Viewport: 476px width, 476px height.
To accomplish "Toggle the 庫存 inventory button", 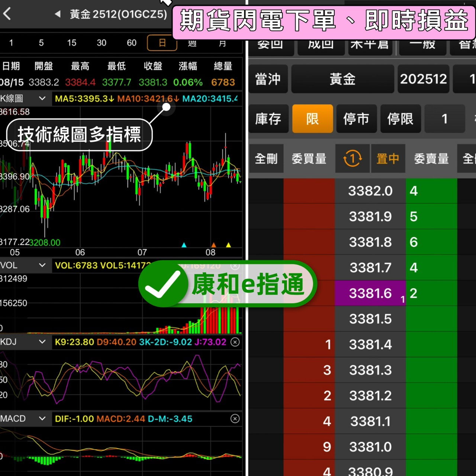I will 268,119.
